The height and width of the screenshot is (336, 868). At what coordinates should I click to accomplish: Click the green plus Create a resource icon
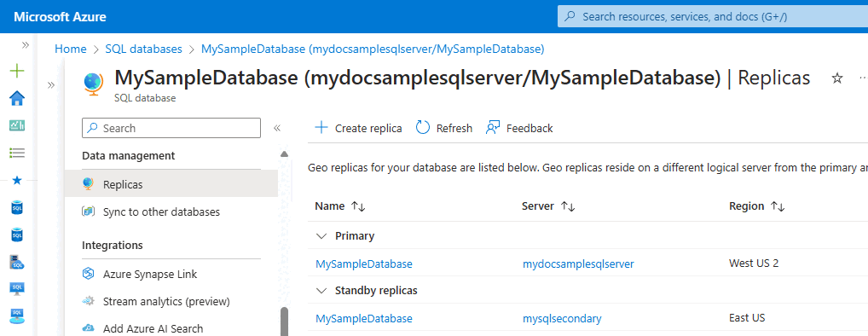click(17, 71)
